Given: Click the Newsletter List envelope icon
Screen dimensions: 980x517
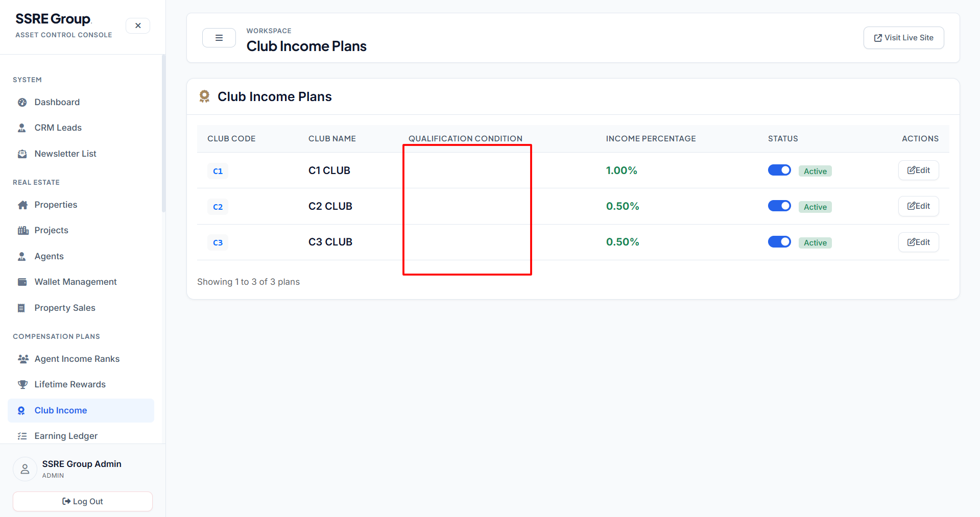Looking at the screenshot, I should [22, 154].
